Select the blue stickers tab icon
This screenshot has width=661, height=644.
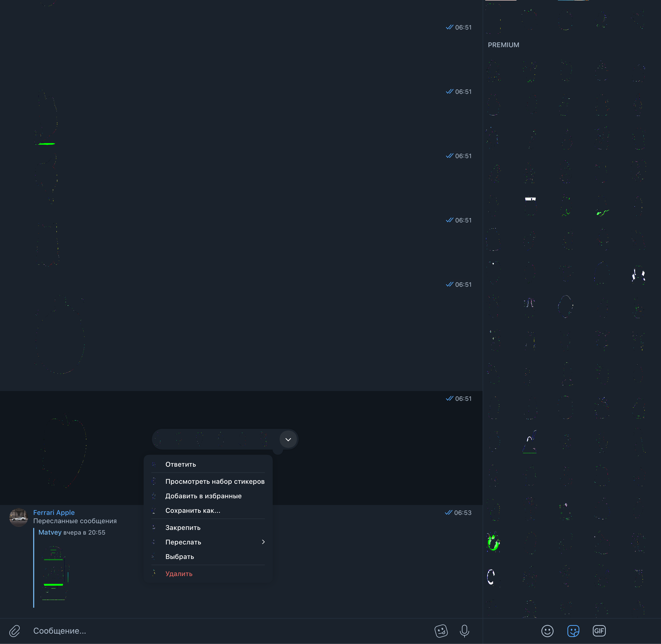coord(573,631)
